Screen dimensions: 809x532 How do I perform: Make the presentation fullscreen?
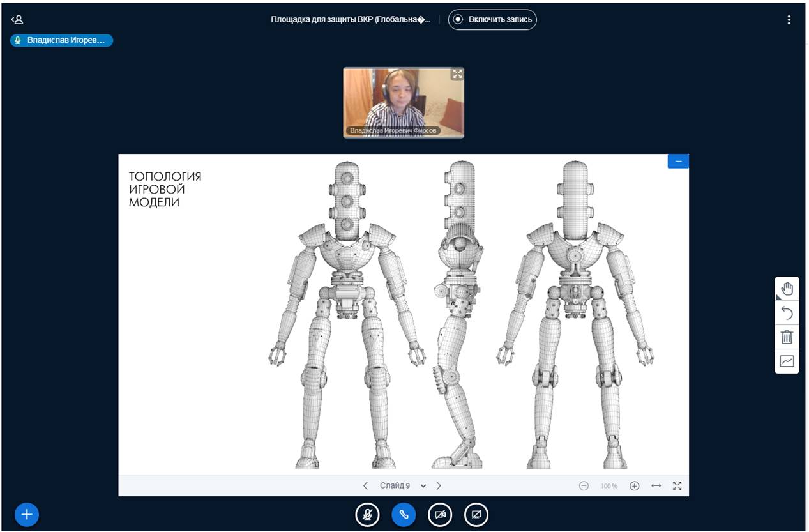(677, 486)
